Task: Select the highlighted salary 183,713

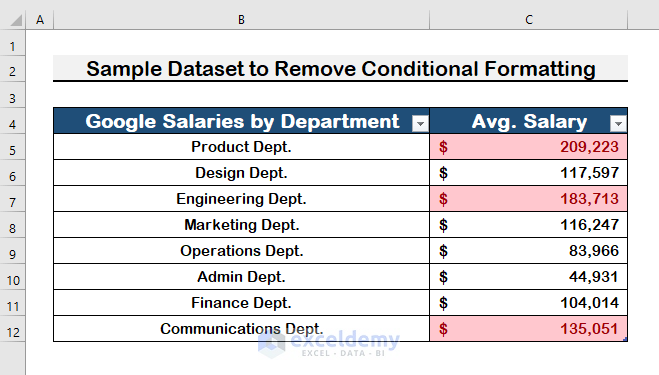Action: (x=529, y=199)
